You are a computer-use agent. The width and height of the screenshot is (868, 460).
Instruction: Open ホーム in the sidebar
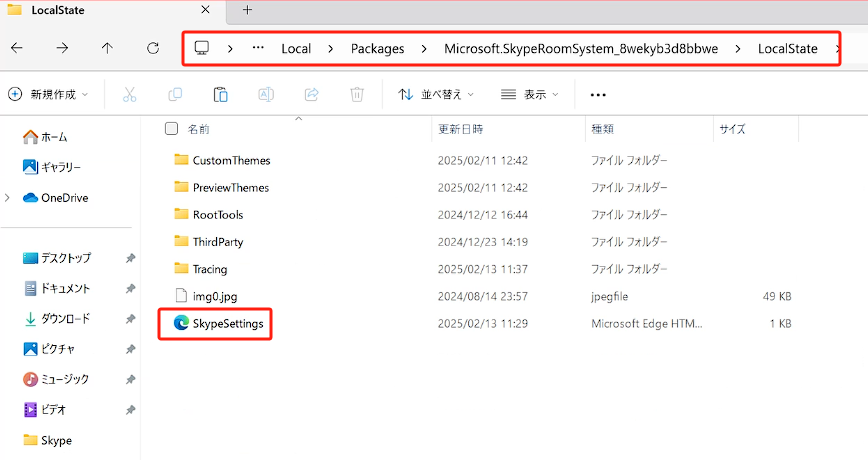click(45, 137)
